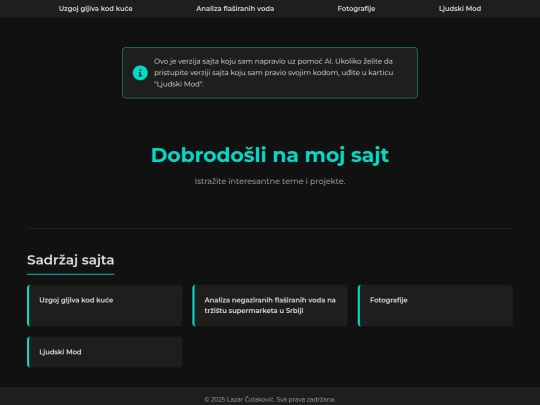The width and height of the screenshot is (540, 405).
Task: Switch to Ljudski Mod in the top navigation
Action: click(460, 9)
